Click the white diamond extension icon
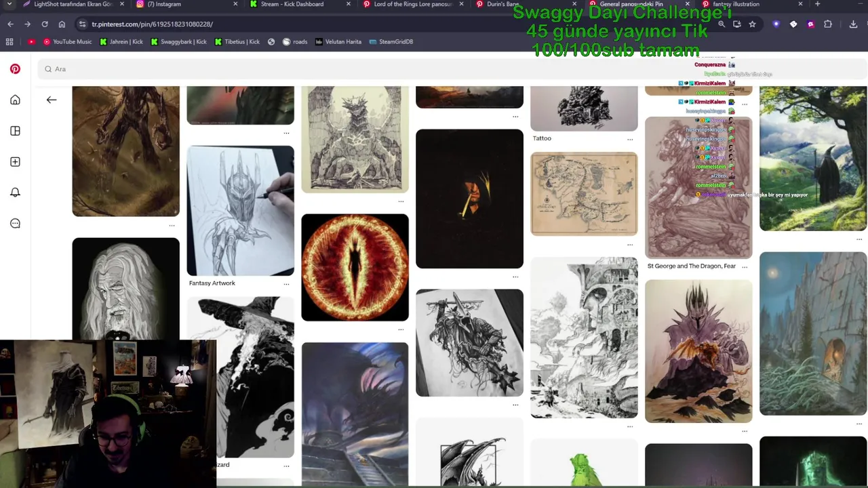 point(793,24)
